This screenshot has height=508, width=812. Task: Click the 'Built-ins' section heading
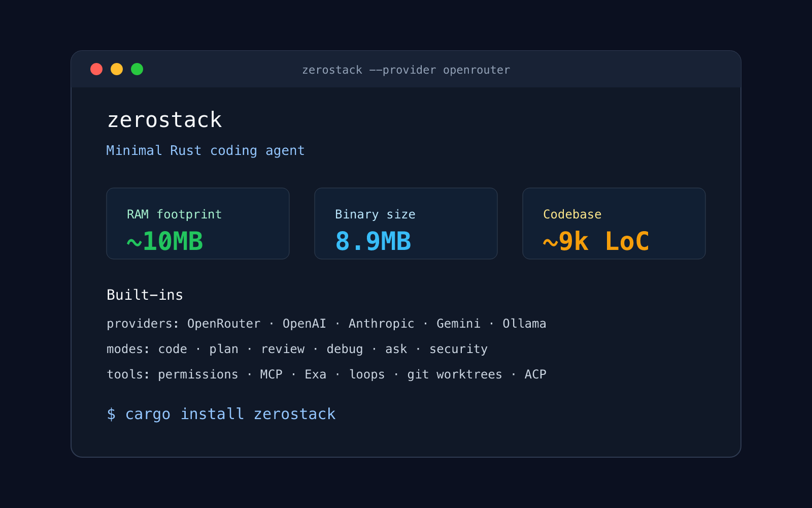(145, 295)
